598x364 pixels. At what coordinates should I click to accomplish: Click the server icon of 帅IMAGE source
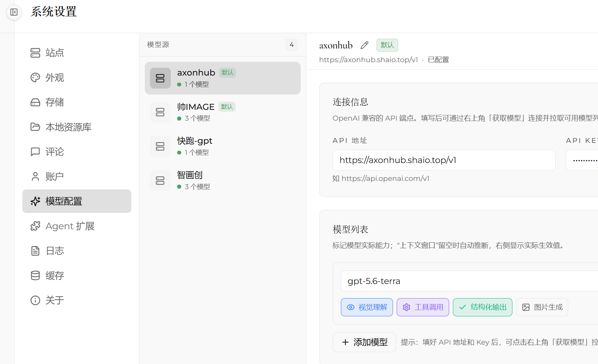tap(160, 112)
